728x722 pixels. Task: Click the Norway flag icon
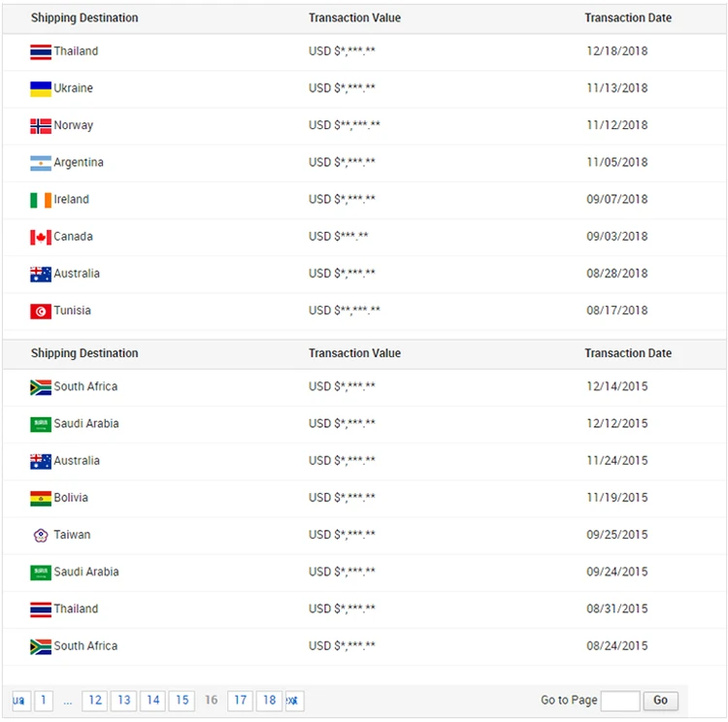click(x=40, y=125)
